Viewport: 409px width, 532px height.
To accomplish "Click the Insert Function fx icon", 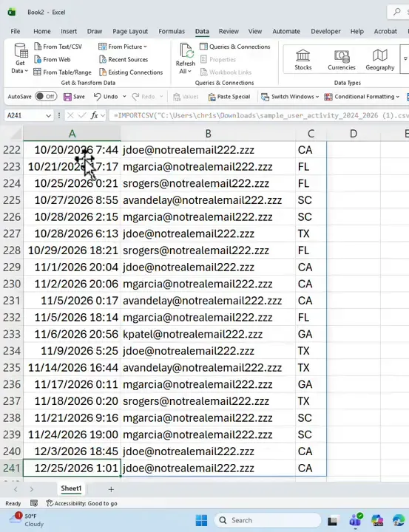I will click(95, 115).
